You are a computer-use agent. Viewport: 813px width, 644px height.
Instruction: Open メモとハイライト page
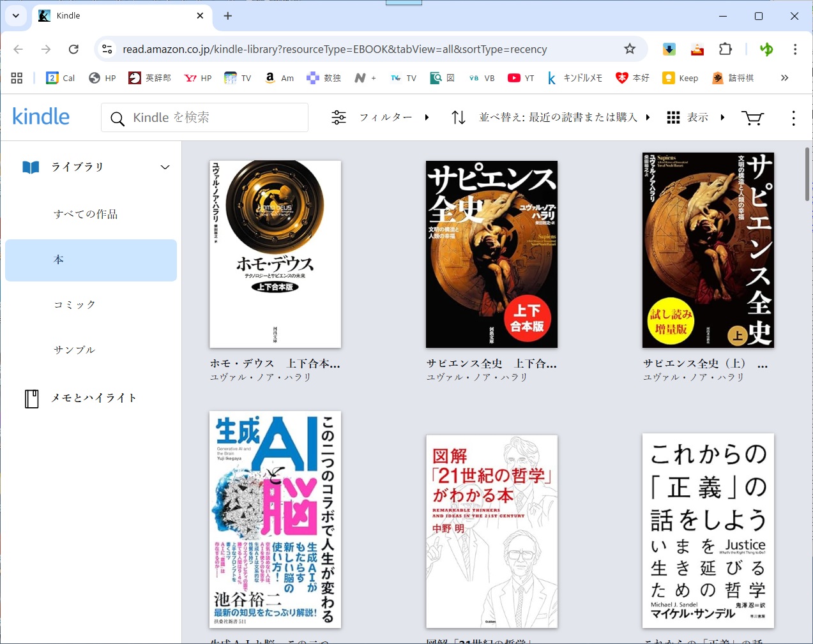click(x=94, y=398)
